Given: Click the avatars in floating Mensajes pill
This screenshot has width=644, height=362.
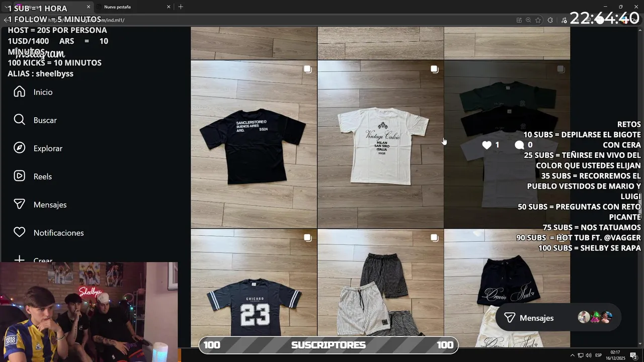Looking at the screenshot, I should pyautogui.click(x=595, y=318).
